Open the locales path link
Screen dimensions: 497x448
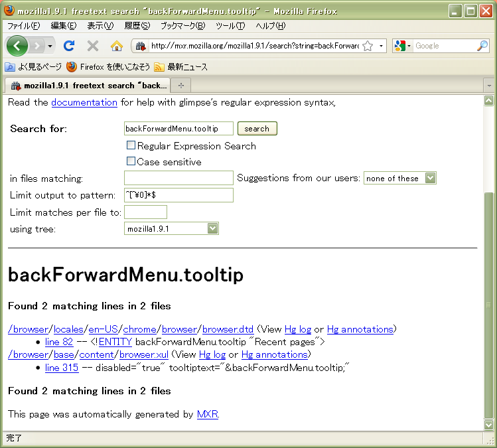pyautogui.click(x=68, y=329)
